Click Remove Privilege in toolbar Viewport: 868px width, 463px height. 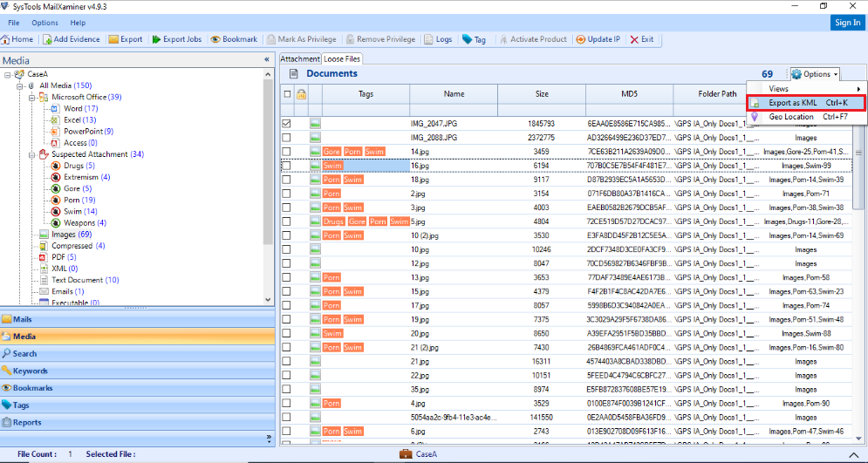click(x=381, y=39)
